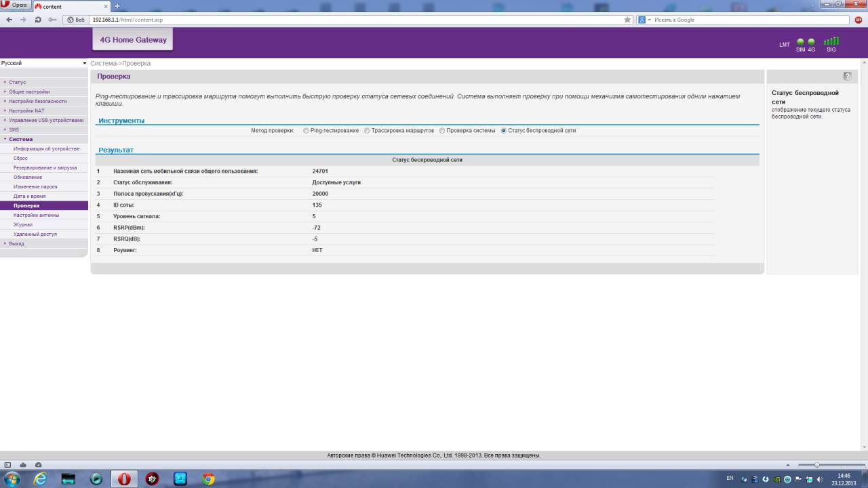
Task: Click the red ABP extension icon
Action: 859,20
